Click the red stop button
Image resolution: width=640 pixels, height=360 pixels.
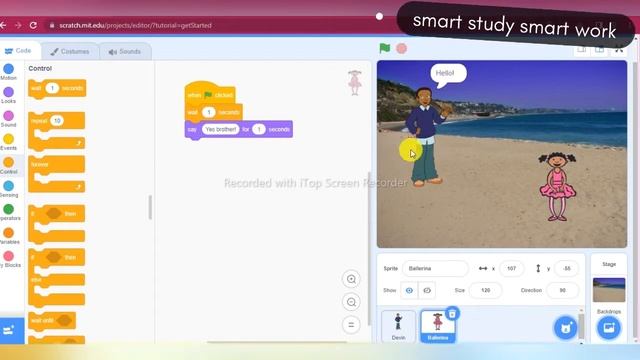tap(401, 48)
